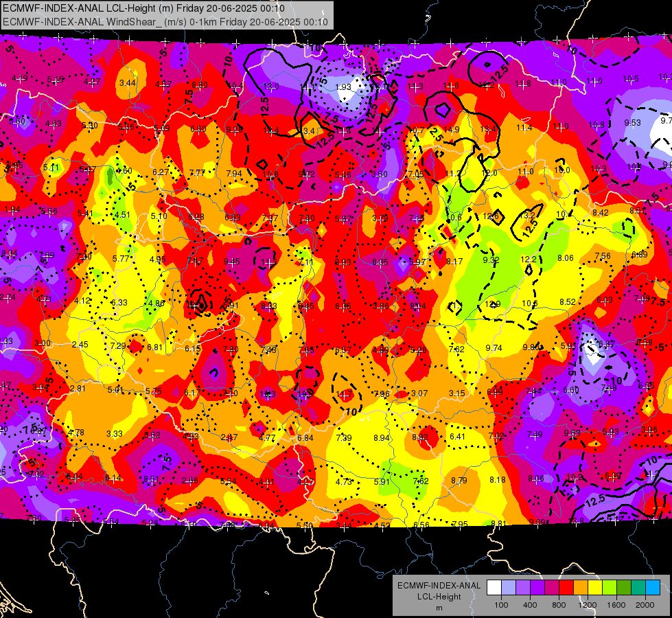672x618 pixels.
Task: Click the map value 8.52
Action: [568, 302]
